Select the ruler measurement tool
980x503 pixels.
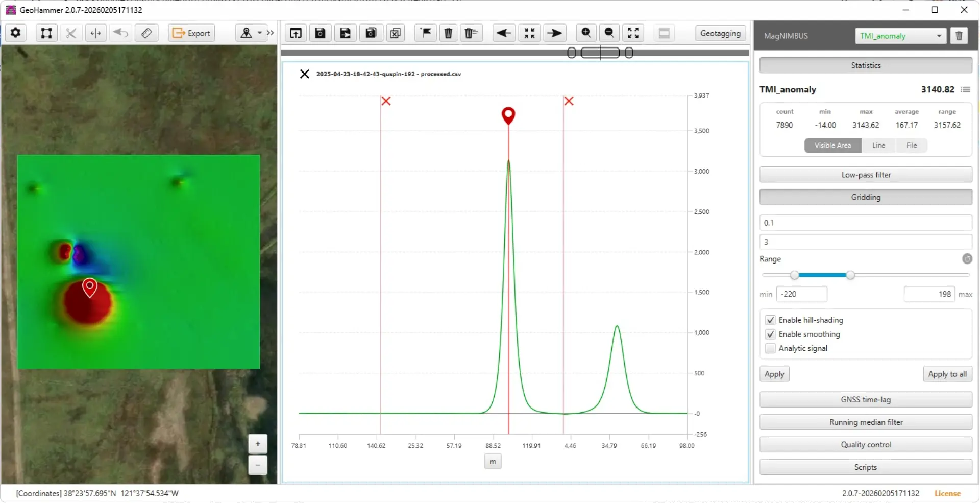coord(146,33)
